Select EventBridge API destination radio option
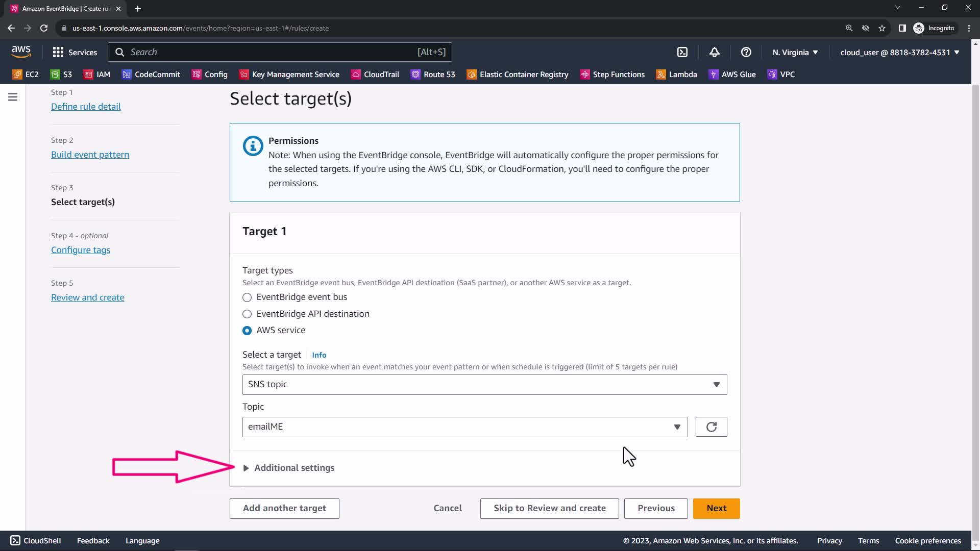This screenshot has height=551, width=980. pyautogui.click(x=247, y=314)
